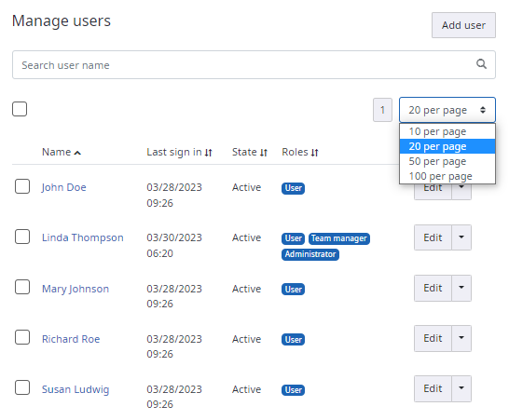This screenshot has width=509, height=420.
Task: Click the Roles column header
Action: 295,152
